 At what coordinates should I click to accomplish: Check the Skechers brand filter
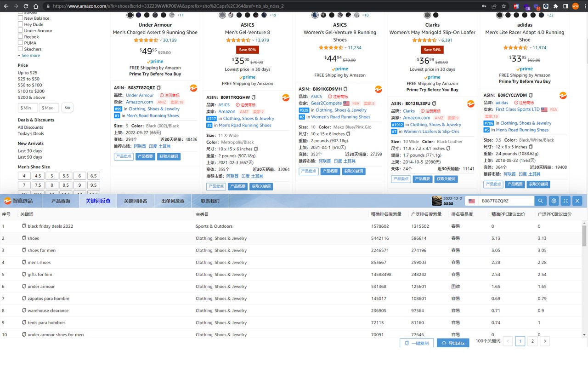pos(20,49)
